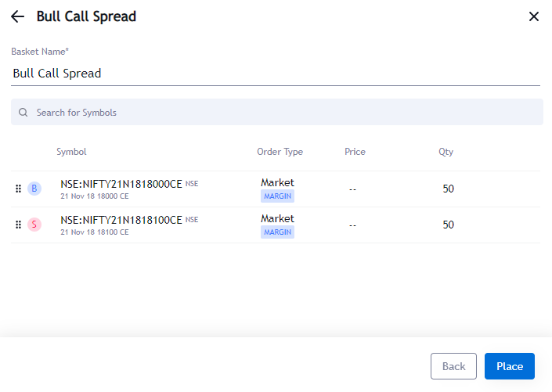Grab the drag handle of the 18100CE row

click(18, 225)
